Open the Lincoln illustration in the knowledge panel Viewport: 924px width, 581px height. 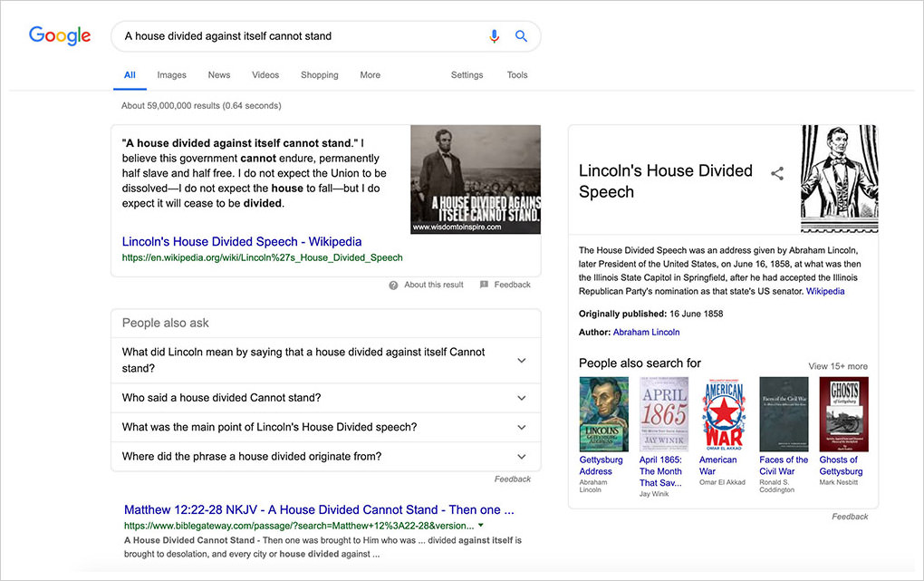839,179
